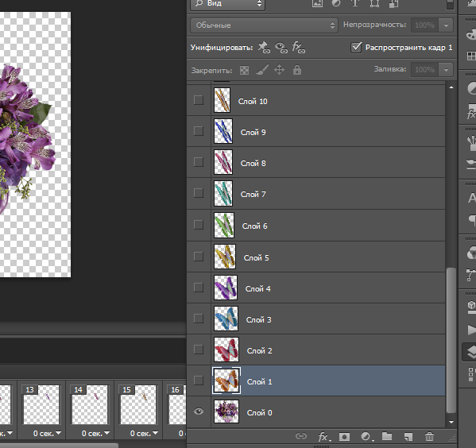Viewport: 476px width, 448px height.
Task: Show Слой 1 visibility box
Action: coord(199,380)
